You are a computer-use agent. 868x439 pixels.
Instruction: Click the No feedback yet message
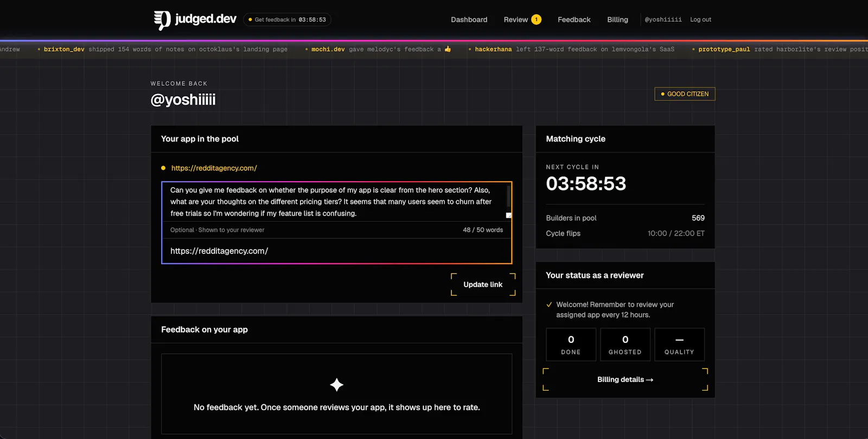pos(337,408)
